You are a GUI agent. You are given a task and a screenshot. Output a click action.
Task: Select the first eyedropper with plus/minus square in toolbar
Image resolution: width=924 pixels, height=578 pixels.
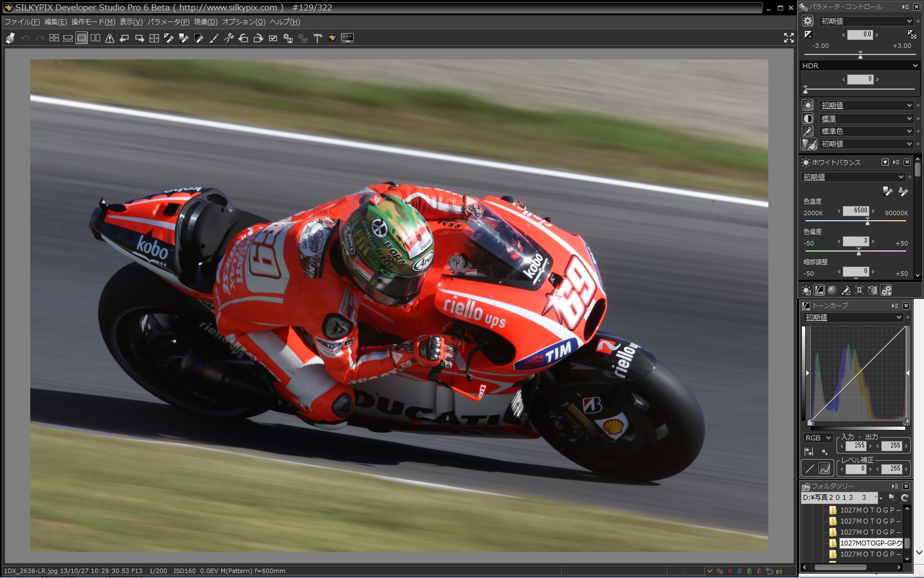(x=169, y=38)
